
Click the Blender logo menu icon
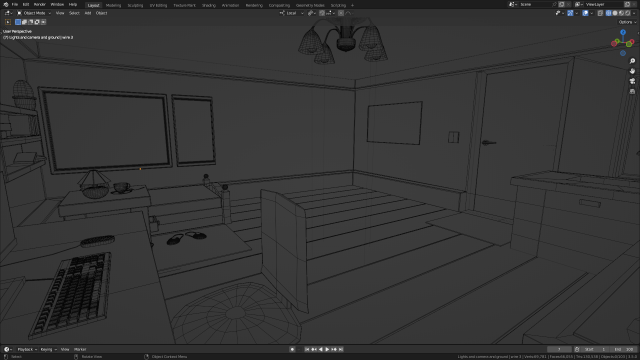coord(6,4)
